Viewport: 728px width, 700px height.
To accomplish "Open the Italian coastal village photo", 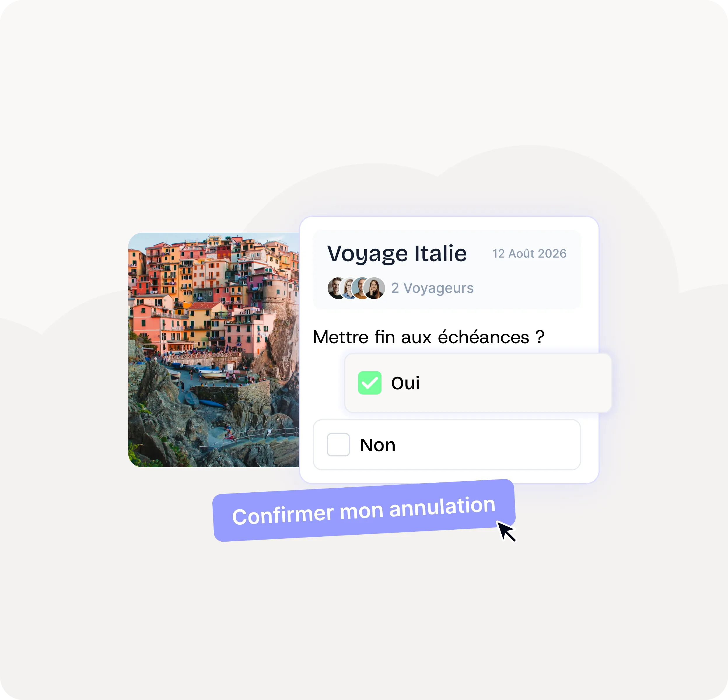I will (x=213, y=350).
